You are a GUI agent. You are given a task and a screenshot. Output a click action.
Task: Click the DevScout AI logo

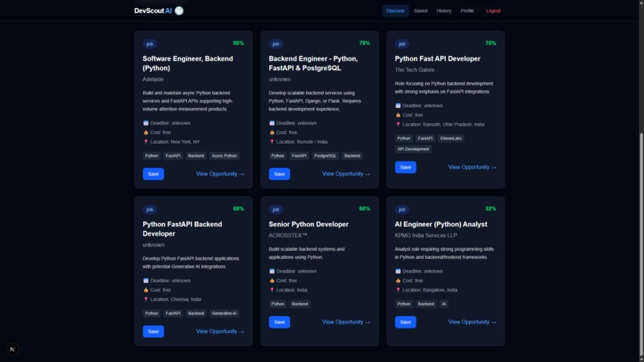pyautogui.click(x=153, y=10)
